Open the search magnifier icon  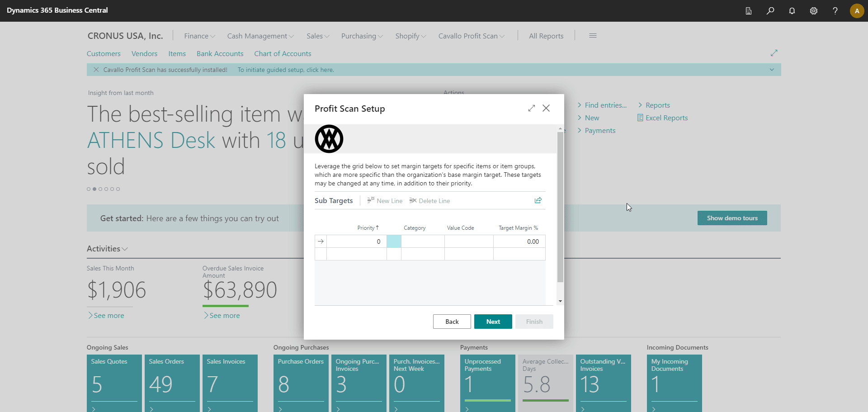770,11
